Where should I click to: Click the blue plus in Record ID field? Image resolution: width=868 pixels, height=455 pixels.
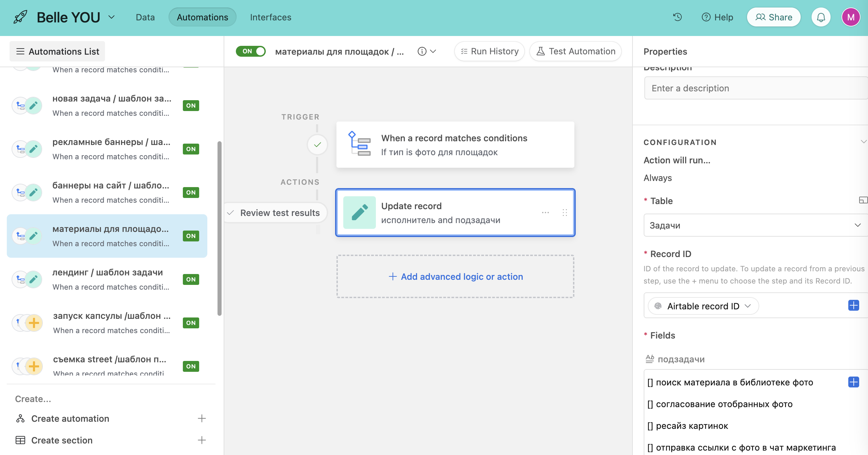pos(853,305)
